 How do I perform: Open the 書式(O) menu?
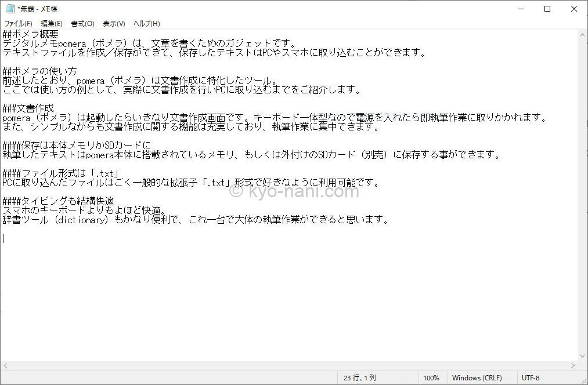coord(82,24)
